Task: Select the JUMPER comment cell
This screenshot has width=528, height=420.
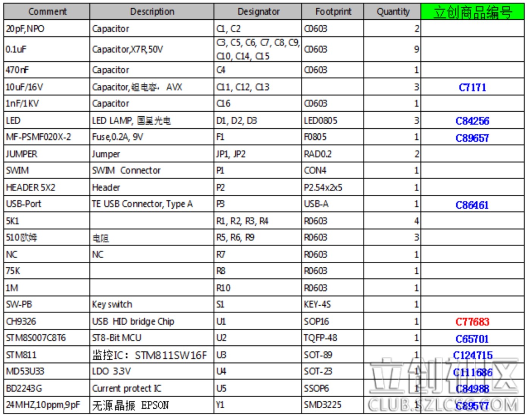Action: [x=47, y=154]
